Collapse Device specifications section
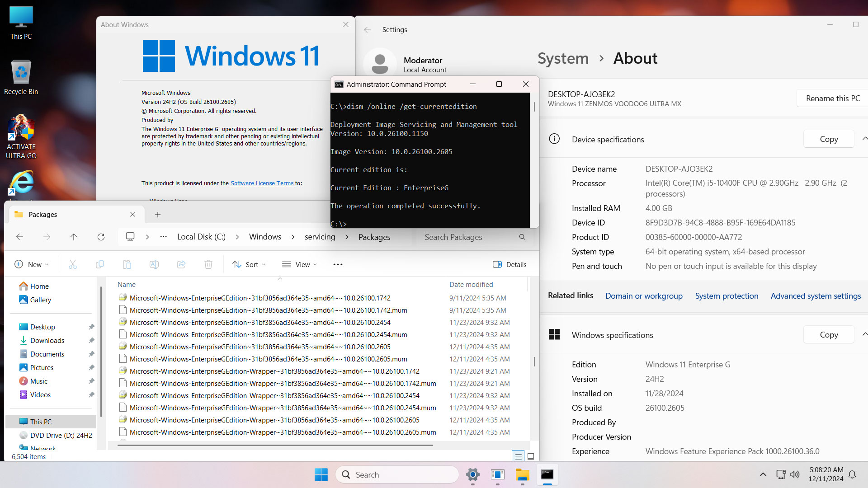The image size is (868, 488). coord(864,139)
